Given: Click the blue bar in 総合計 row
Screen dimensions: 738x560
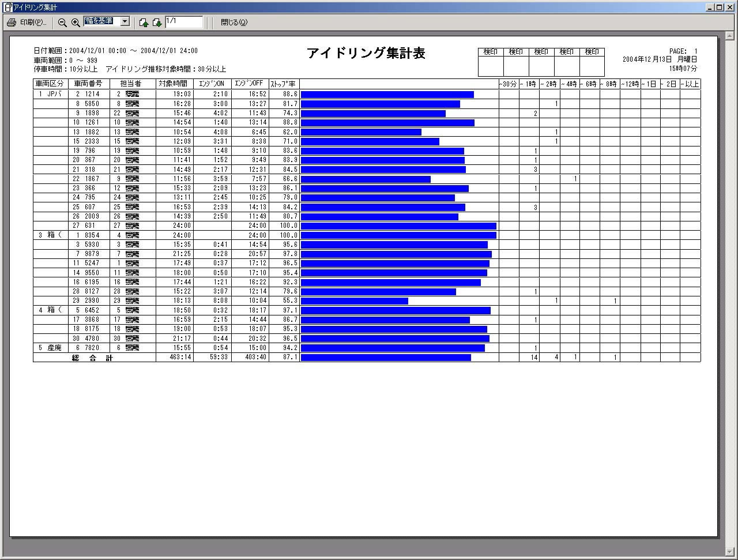Looking at the screenshot, I should 386,358.
